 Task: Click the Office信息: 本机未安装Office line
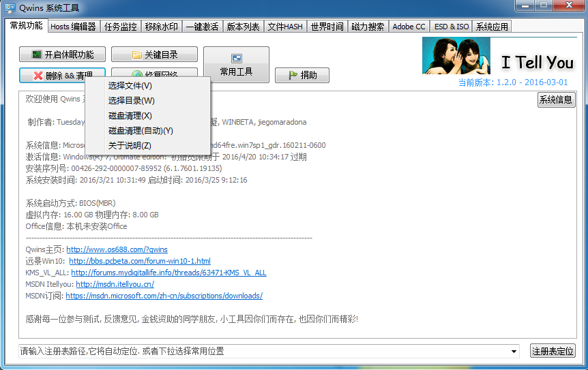(x=76, y=227)
